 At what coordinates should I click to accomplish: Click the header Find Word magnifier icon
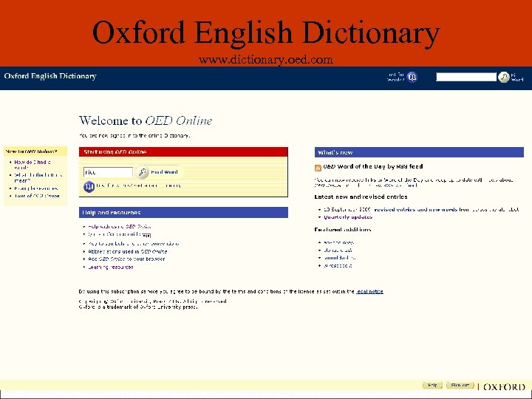[503, 77]
